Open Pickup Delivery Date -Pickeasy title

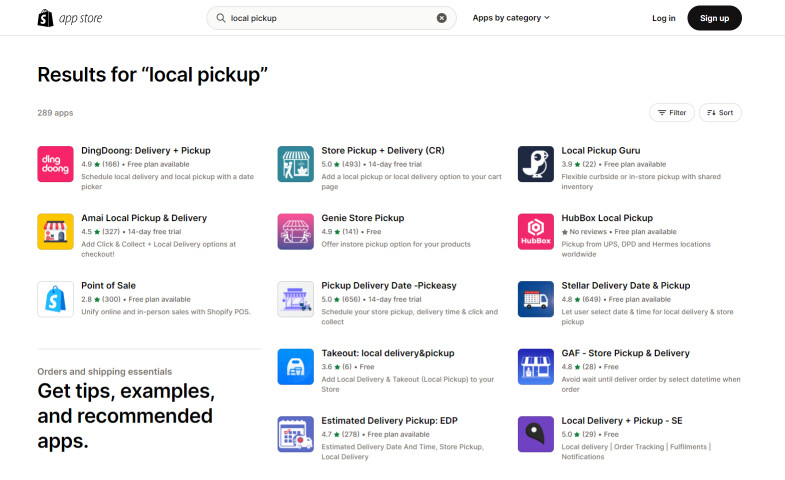[389, 286]
